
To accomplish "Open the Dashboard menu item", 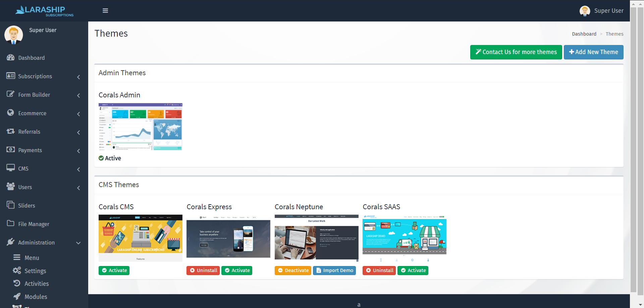I will click(44, 58).
